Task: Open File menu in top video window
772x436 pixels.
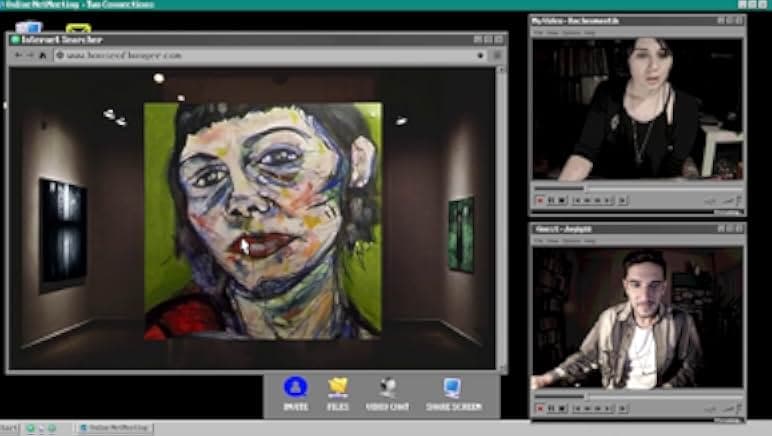Action: click(x=538, y=32)
